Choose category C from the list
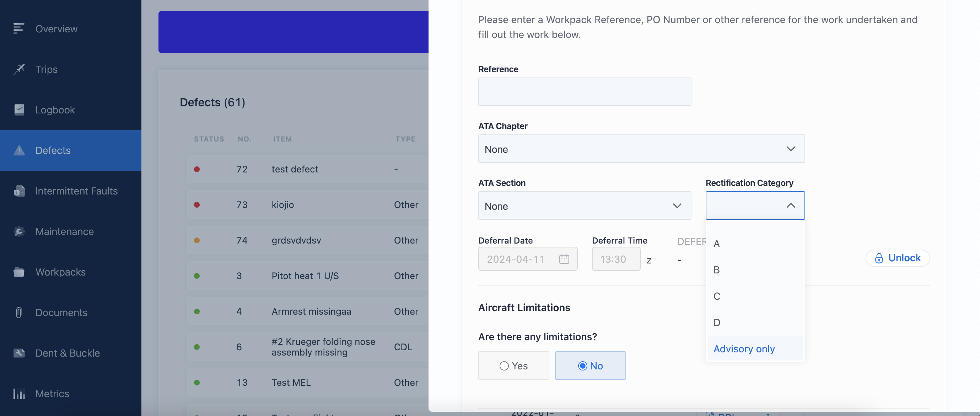This screenshot has width=980, height=416. point(755,296)
